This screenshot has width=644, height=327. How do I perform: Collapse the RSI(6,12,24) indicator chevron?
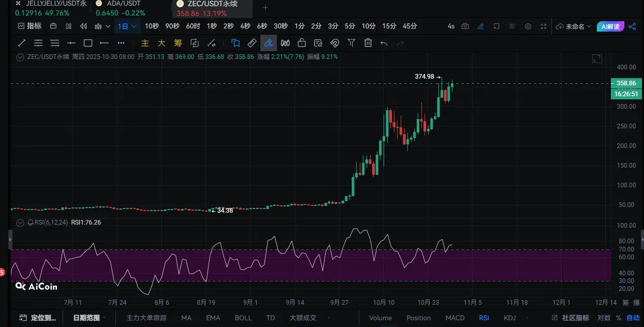click(x=21, y=222)
